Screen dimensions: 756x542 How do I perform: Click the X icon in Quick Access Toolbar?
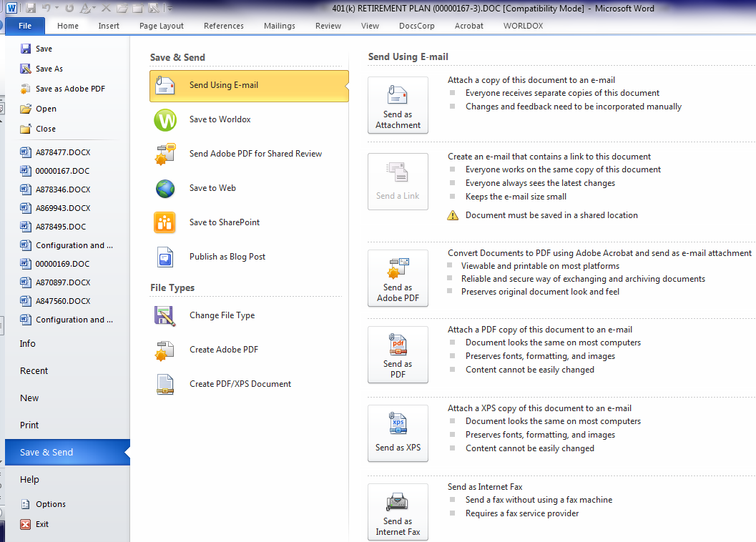pyautogui.click(x=106, y=8)
